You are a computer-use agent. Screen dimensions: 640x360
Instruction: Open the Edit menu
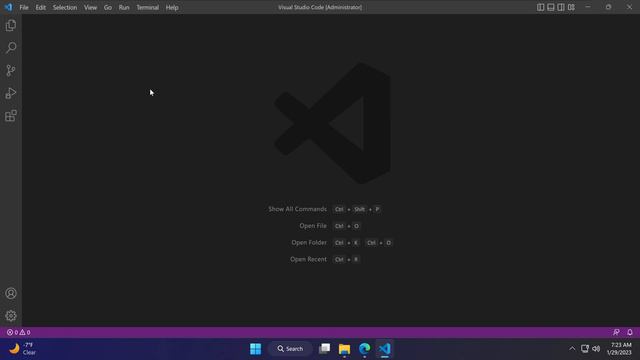(x=40, y=7)
